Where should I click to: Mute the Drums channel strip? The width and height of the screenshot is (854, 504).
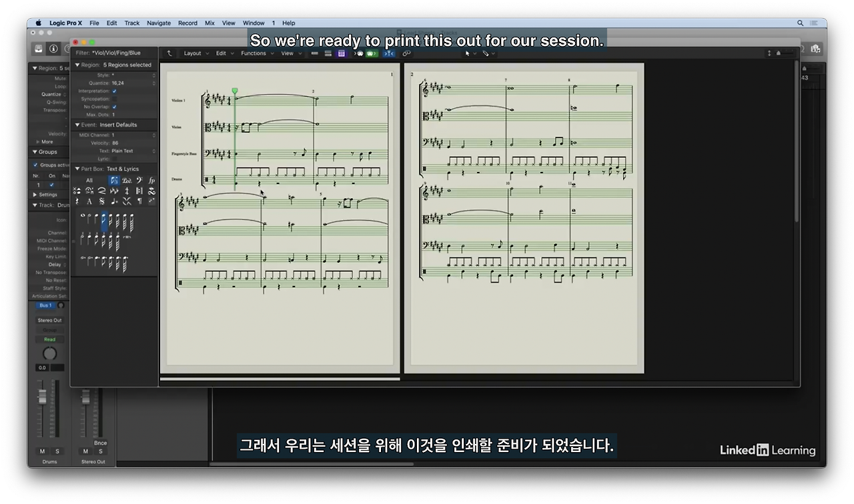43,451
